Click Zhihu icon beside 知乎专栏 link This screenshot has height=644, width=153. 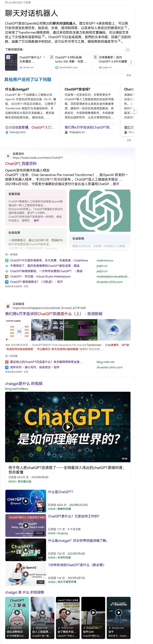[7, 367]
